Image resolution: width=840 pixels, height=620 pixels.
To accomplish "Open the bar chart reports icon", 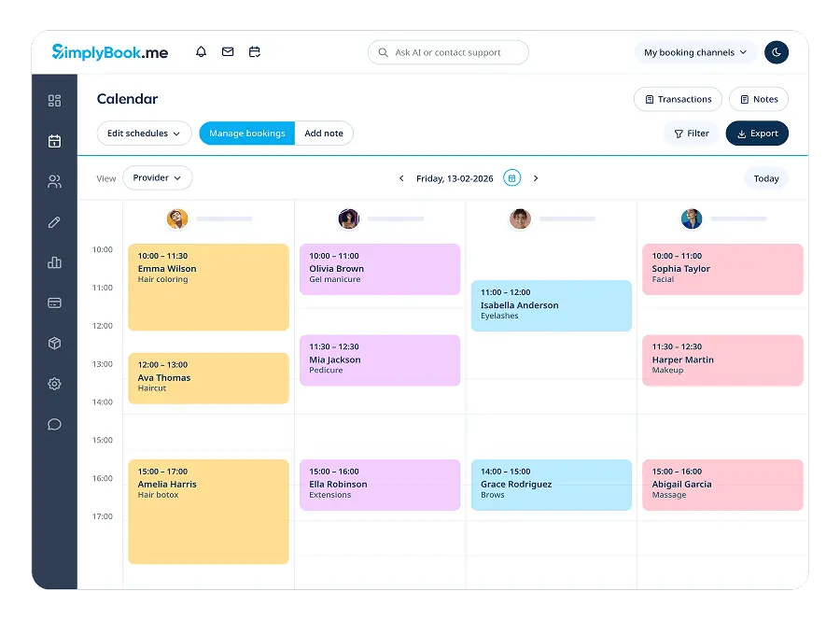I will (54, 262).
